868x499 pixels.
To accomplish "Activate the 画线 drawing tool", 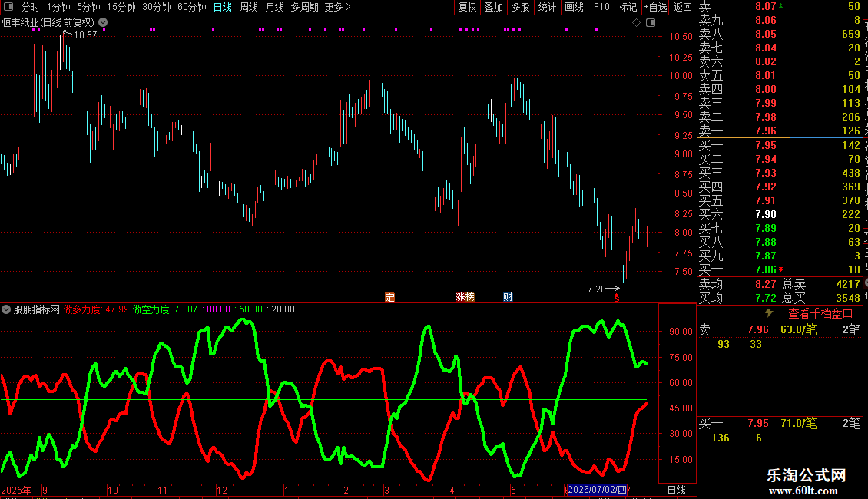I will 574,7.
